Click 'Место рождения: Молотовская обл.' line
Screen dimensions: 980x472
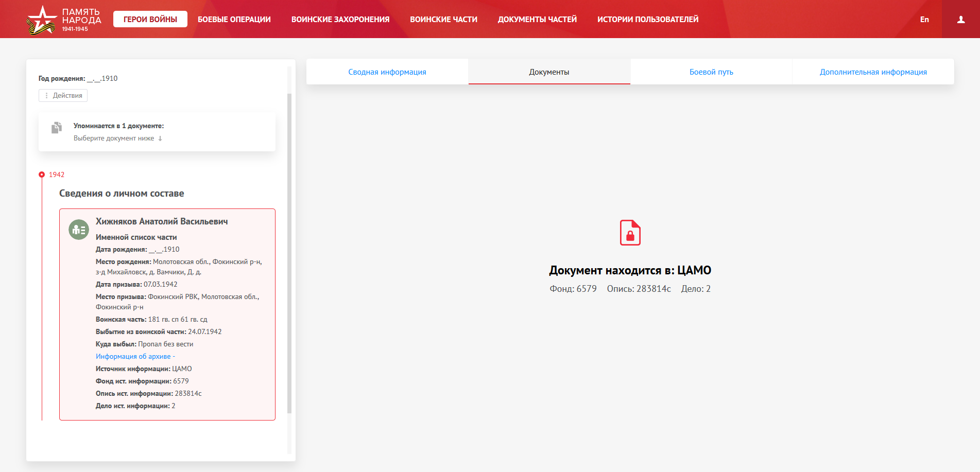click(x=179, y=267)
